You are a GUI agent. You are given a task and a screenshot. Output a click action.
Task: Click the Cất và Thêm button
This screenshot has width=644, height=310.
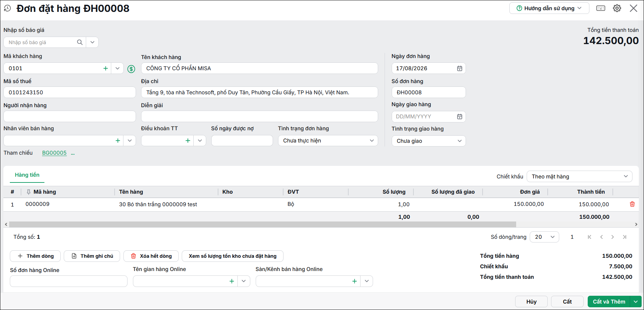coord(609,302)
